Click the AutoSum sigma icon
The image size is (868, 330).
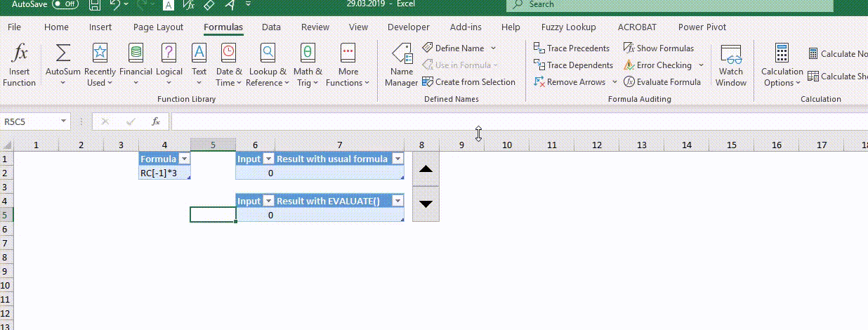tap(63, 53)
